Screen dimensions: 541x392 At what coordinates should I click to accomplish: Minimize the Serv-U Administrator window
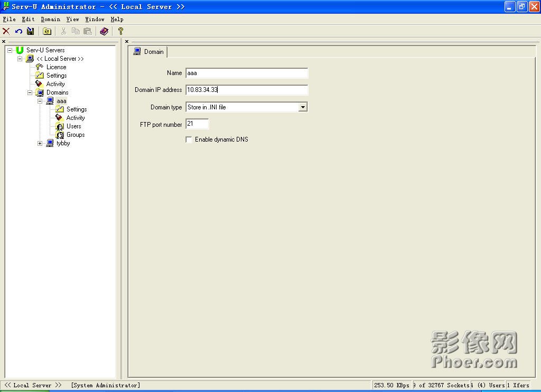pos(510,6)
